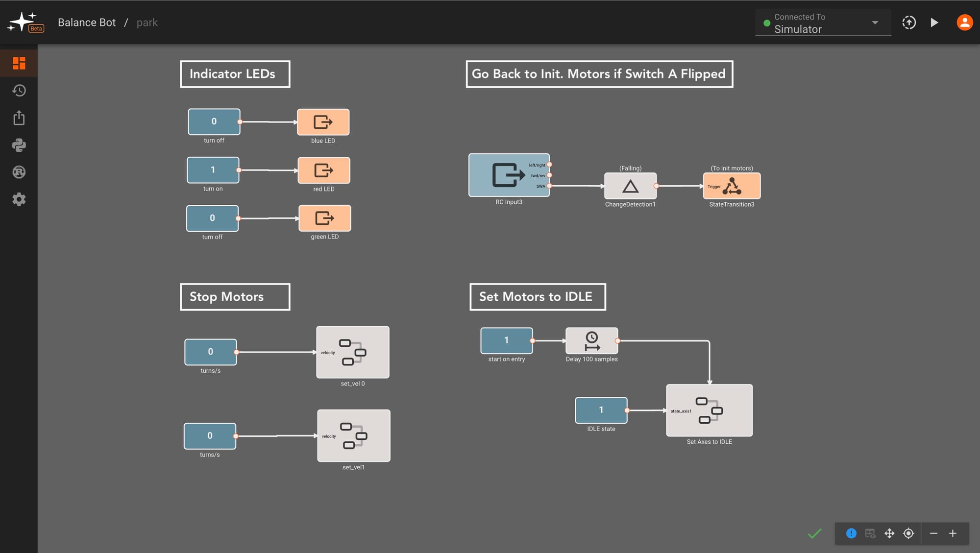
Task: Select the StateTransition3 trigger block
Action: (x=732, y=186)
